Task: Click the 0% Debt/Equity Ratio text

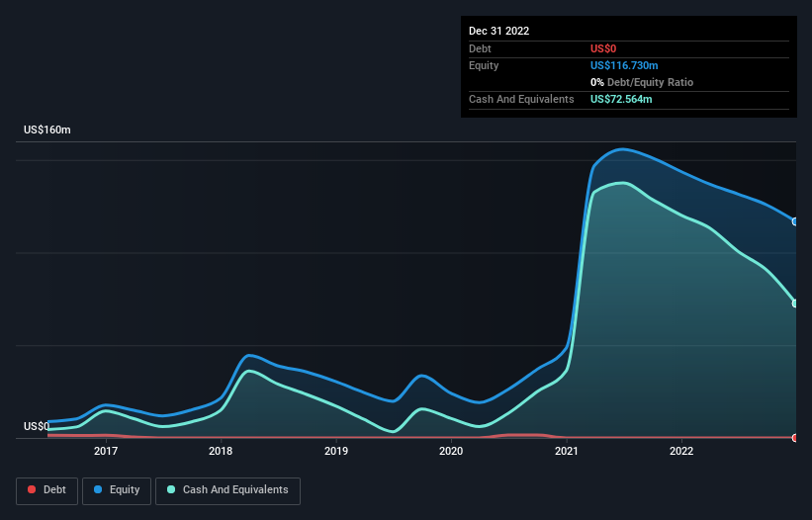Action: (642, 82)
